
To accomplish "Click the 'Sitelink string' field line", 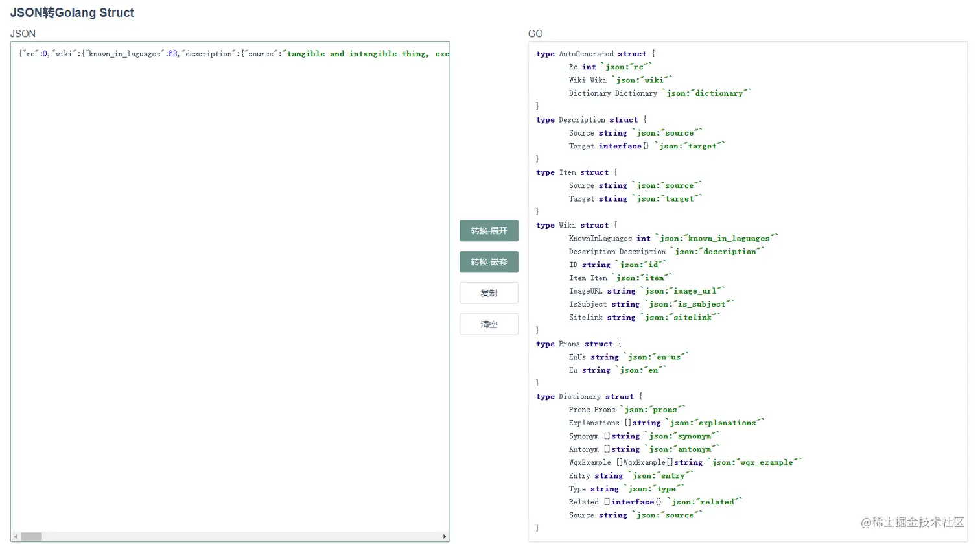I will point(645,318).
